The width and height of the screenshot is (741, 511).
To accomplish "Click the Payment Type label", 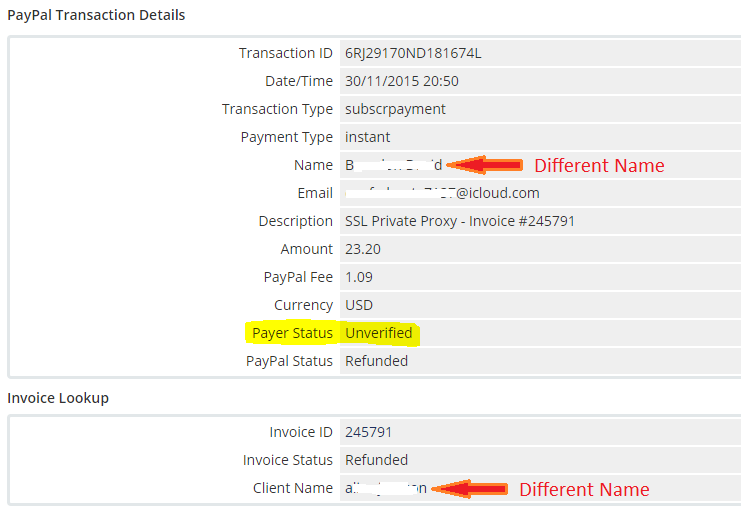I will point(286,137).
